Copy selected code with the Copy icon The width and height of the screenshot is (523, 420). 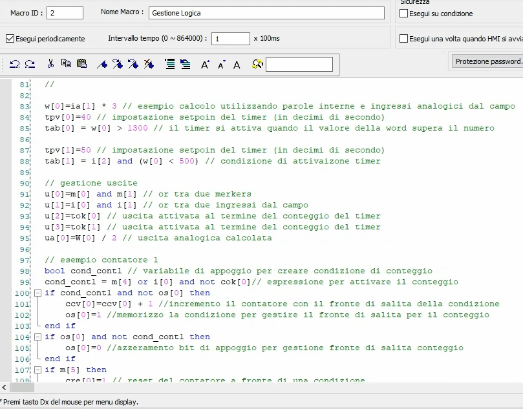coord(66,63)
